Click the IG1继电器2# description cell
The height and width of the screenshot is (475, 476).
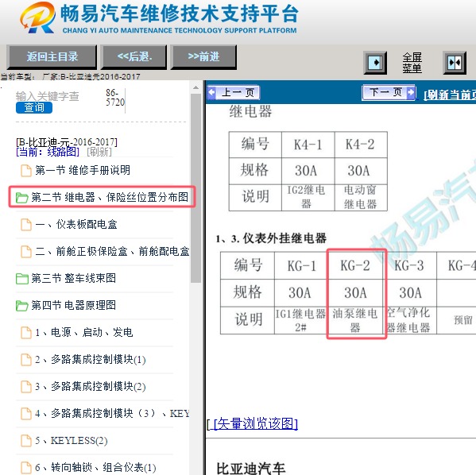click(x=301, y=321)
